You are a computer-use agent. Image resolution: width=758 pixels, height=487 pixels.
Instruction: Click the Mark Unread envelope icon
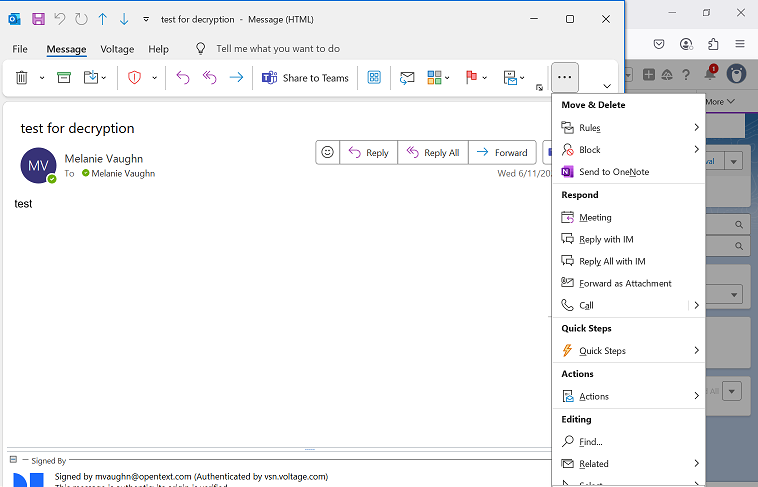[x=407, y=77]
